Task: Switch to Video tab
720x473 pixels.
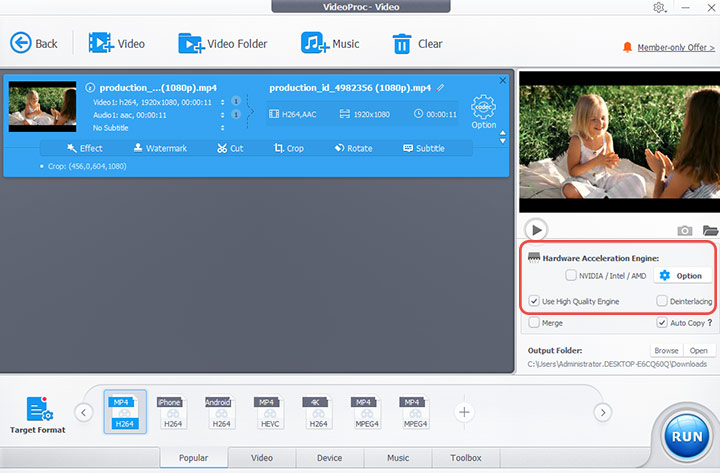Action: click(x=262, y=457)
